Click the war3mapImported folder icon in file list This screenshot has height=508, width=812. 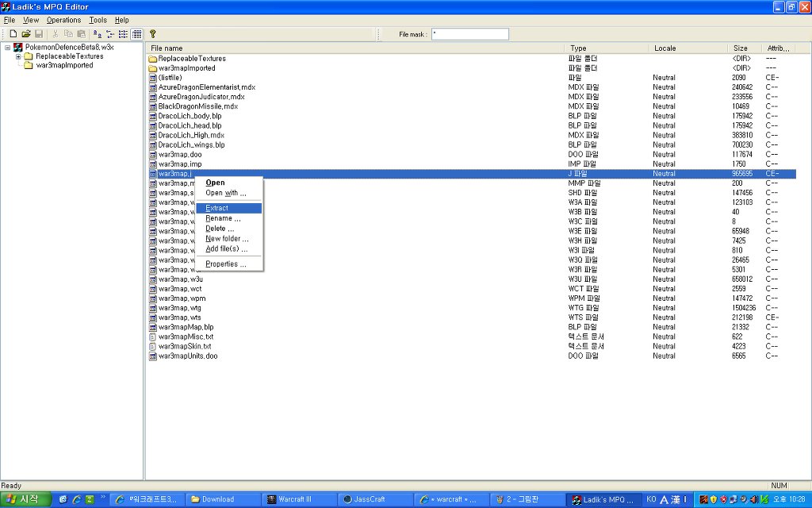click(x=153, y=68)
